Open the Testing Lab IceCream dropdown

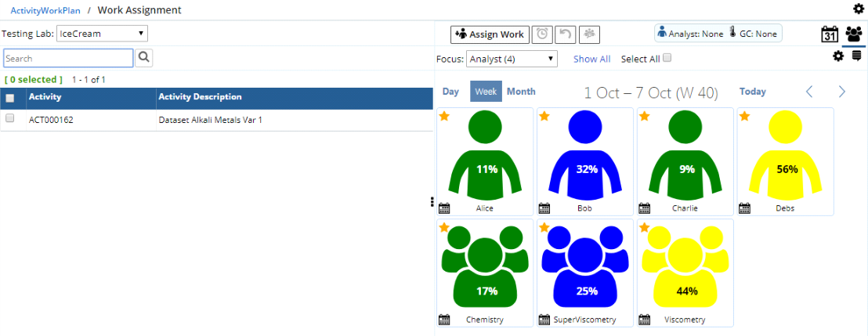click(102, 34)
